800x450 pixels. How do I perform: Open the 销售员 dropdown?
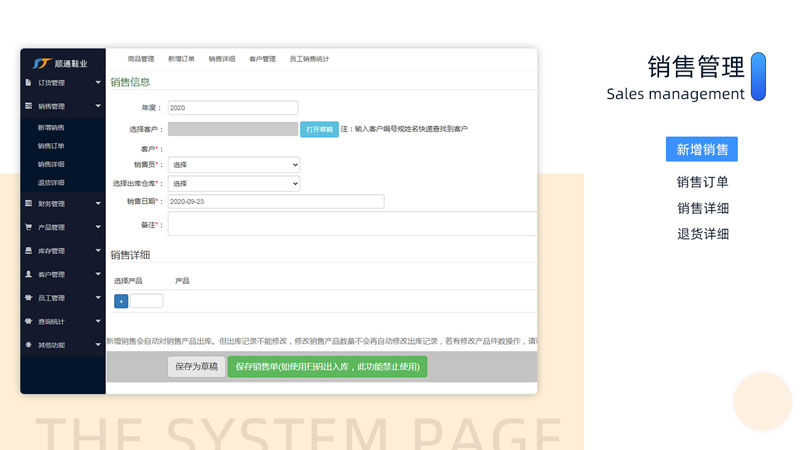click(233, 164)
